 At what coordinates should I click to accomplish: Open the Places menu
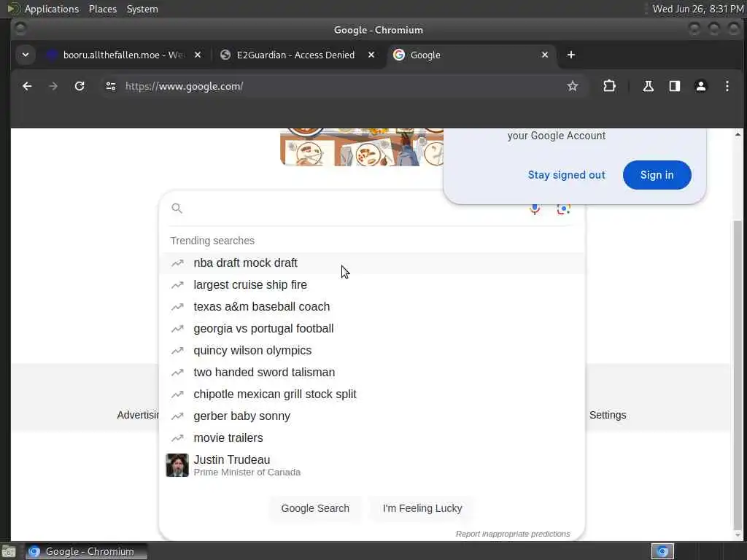(102, 9)
